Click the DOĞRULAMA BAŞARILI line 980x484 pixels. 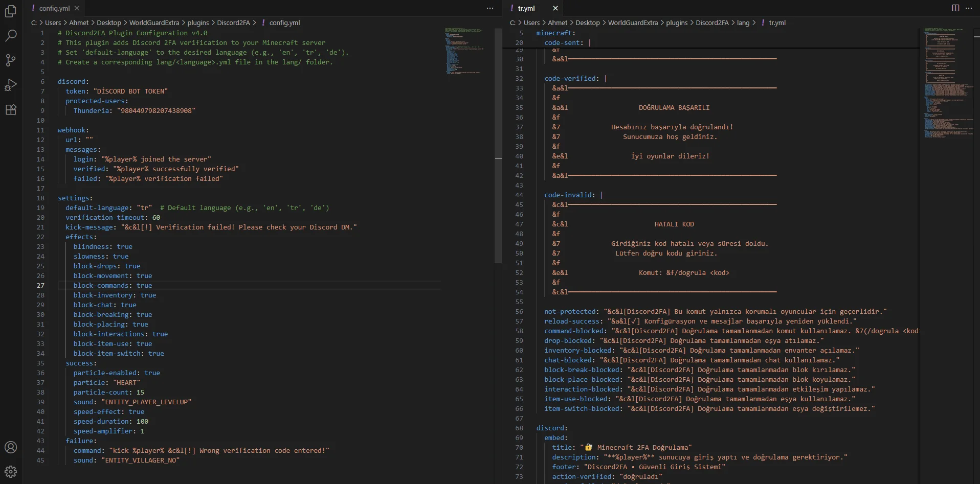pyautogui.click(x=674, y=107)
